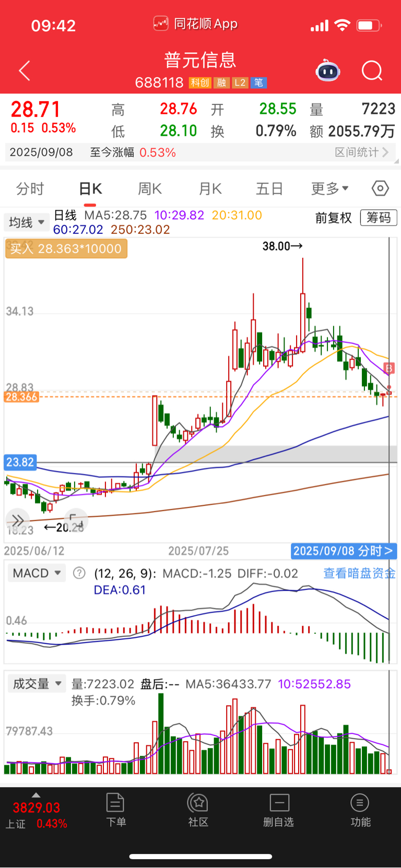Tap the 2025/07/25 date label
Screen dimensions: 401x868
[x=198, y=551]
